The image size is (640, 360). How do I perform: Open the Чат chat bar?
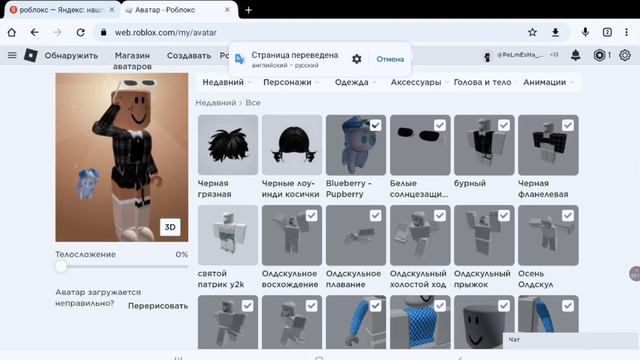click(570, 340)
